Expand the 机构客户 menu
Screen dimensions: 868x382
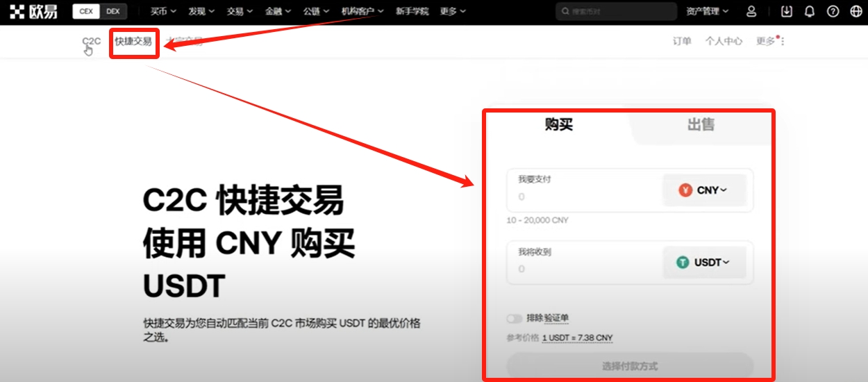tap(362, 11)
